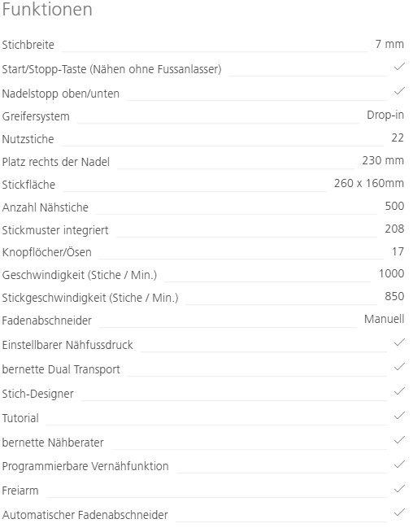Image resolution: width=413 pixels, height=532 pixels.
Task: Click the Anzahl Nähstiche value 500
Action: (x=394, y=206)
